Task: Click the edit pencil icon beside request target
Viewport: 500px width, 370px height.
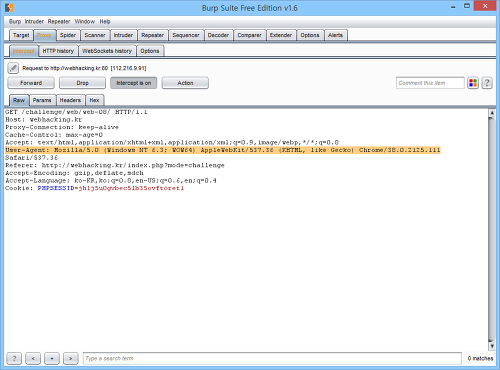Action: 13,68
